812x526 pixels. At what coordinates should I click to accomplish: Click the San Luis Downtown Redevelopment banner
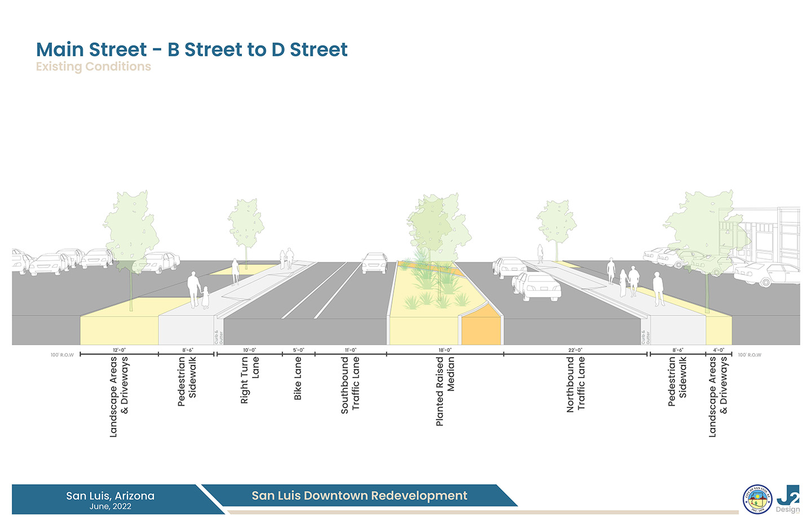359,496
